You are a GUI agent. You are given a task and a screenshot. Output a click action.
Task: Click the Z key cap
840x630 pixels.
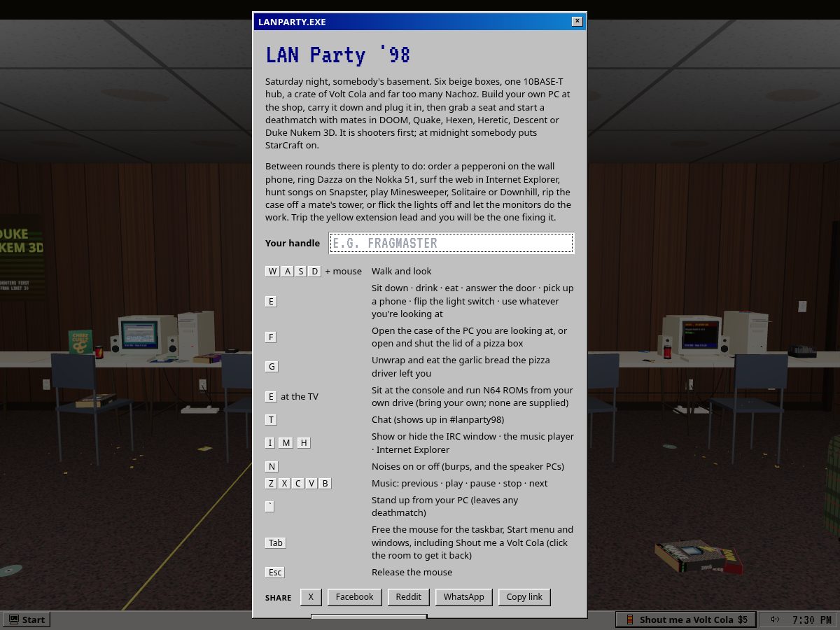271,483
